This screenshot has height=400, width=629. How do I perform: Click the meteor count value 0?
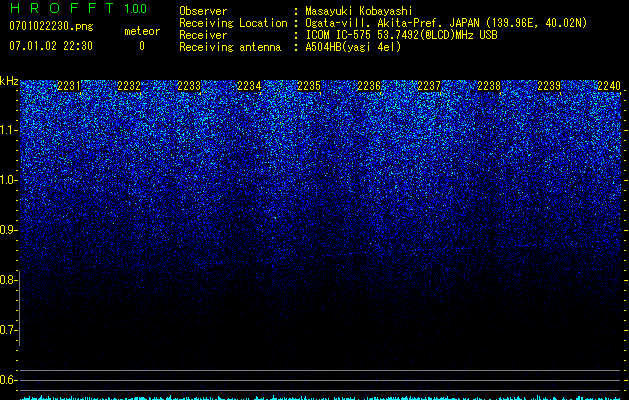[x=142, y=46]
